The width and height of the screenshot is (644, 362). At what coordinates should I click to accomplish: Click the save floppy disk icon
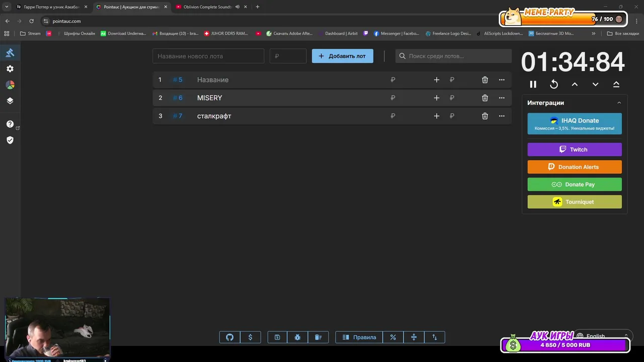[x=277, y=337]
